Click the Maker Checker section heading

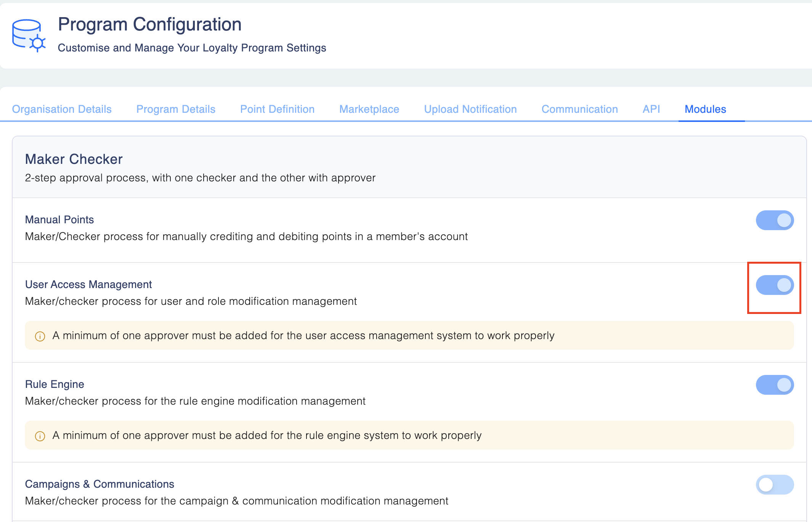pyautogui.click(x=74, y=159)
